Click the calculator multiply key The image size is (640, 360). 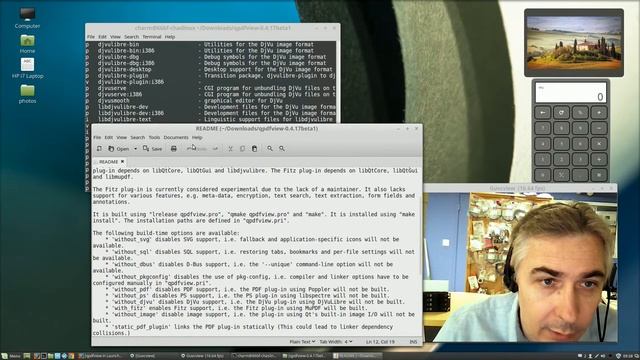[599, 144]
